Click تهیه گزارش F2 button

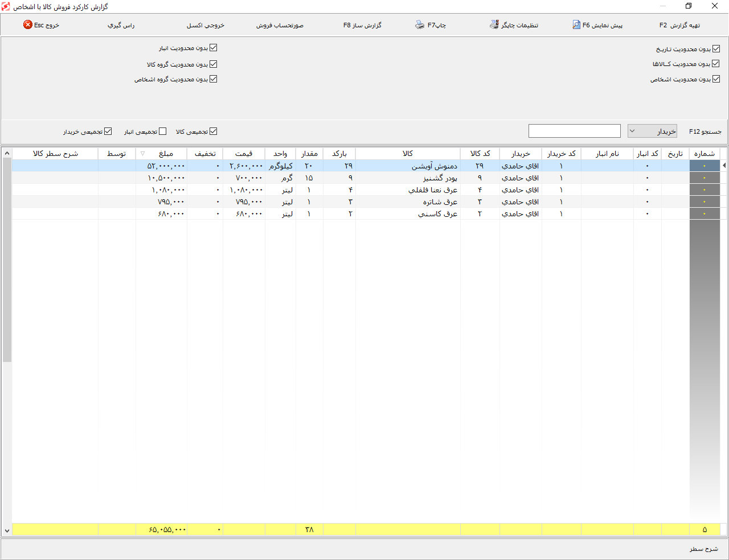coord(679,25)
